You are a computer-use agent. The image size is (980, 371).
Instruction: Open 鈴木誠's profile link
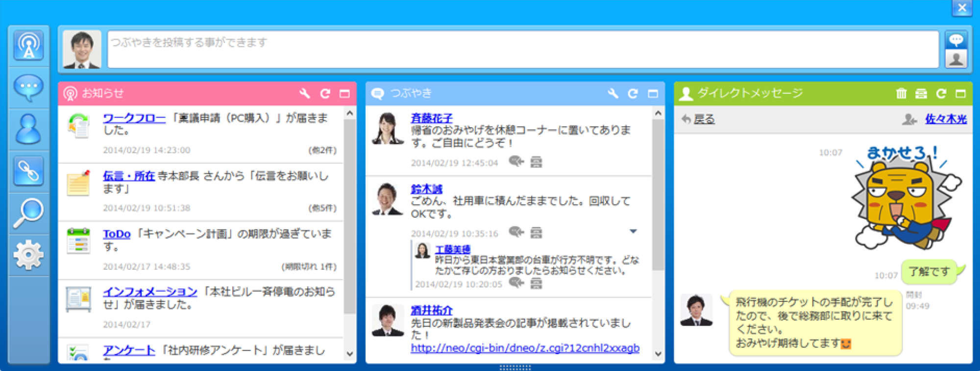coord(426,189)
